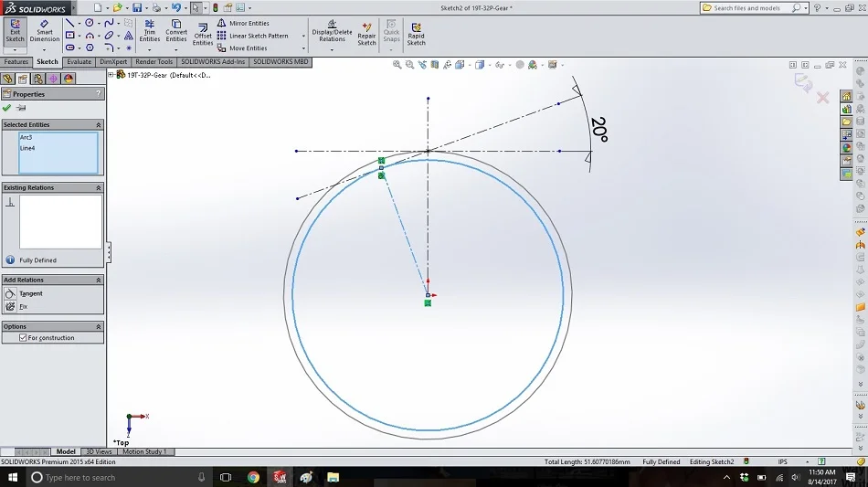This screenshot has width=868, height=487.
Task: Switch to the Evaluate tab
Action: [x=79, y=62]
